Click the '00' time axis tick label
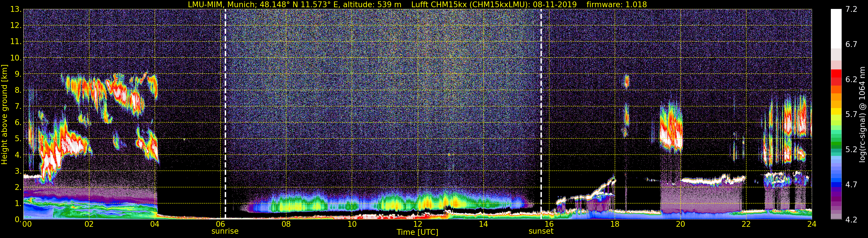The width and height of the screenshot is (868, 238). (27, 224)
